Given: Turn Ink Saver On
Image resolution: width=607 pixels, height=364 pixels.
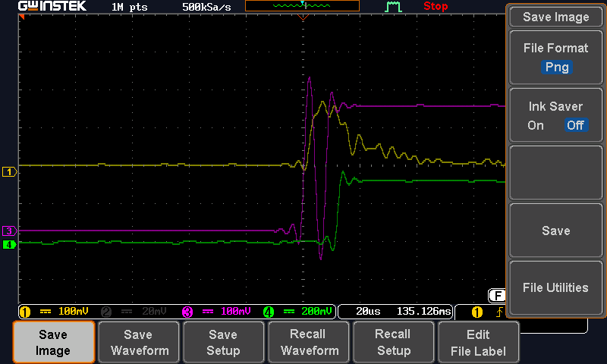Looking at the screenshot, I should click(x=536, y=125).
